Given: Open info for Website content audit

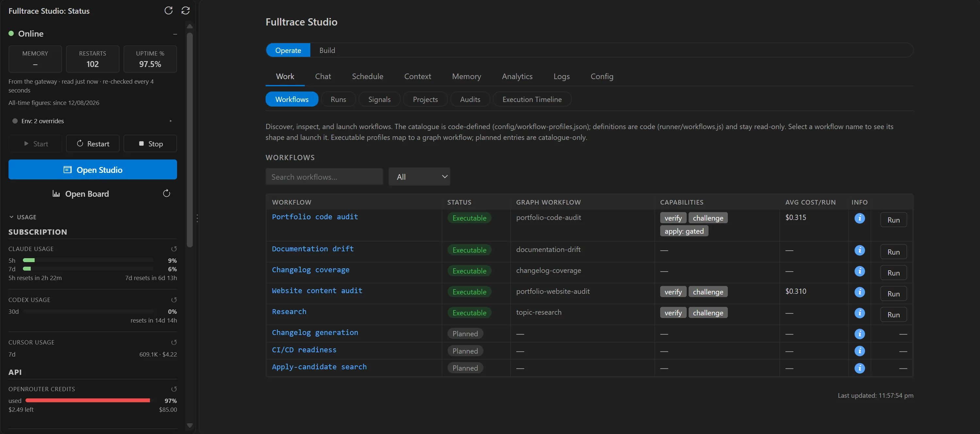Looking at the screenshot, I should tap(859, 292).
